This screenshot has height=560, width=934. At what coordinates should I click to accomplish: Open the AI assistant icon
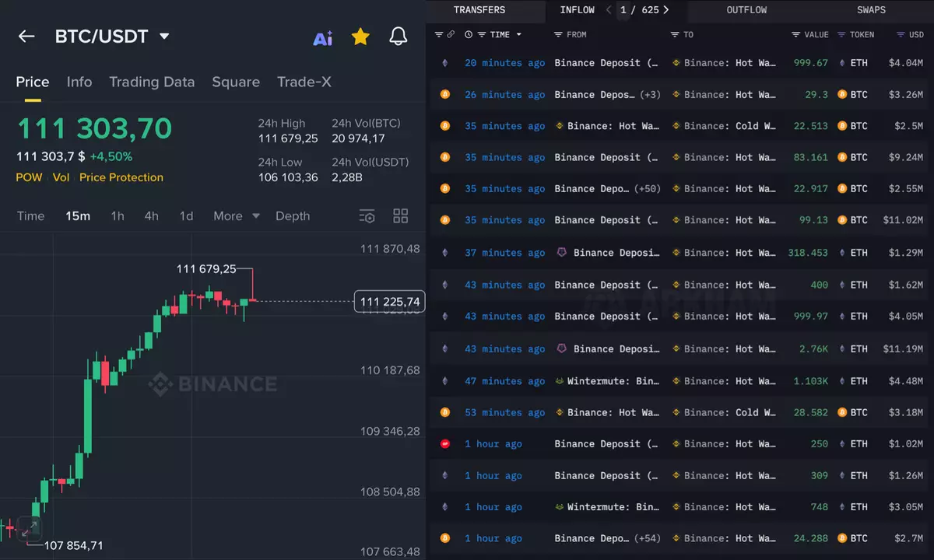(322, 37)
